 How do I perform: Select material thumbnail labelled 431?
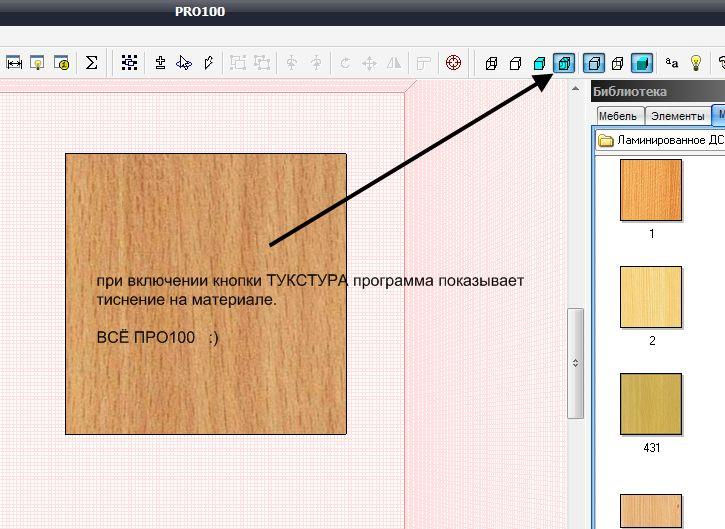651,404
